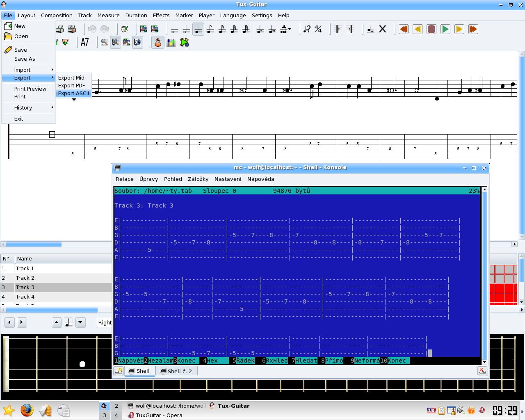
Task: Click the fretboard up arrow button
Action: tap(57, 322)
